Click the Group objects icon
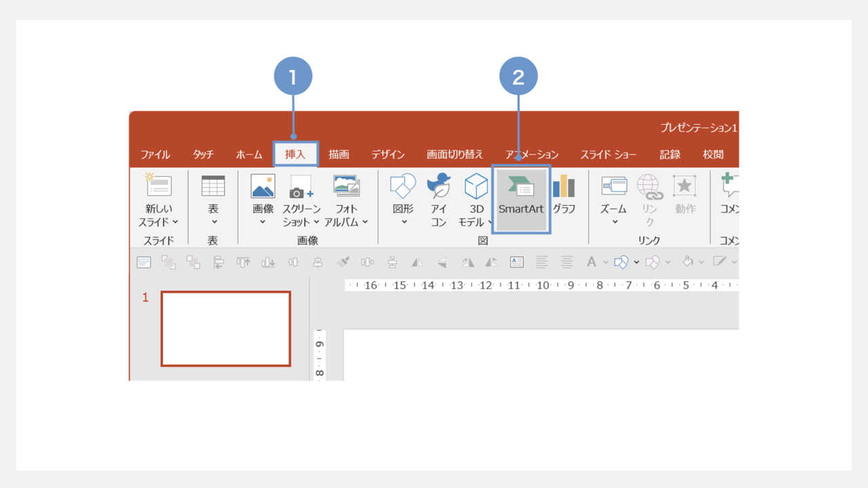The image size is (868, 488). 168,262
